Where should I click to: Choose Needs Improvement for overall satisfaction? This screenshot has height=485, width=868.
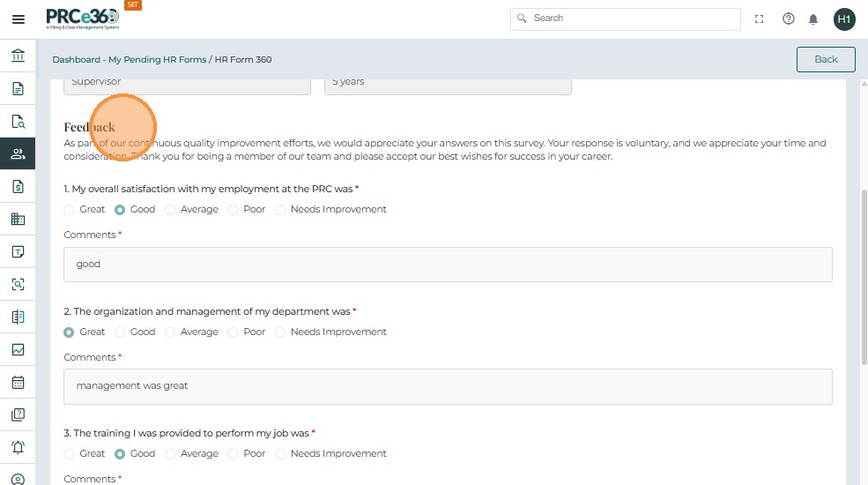point(281,210)
